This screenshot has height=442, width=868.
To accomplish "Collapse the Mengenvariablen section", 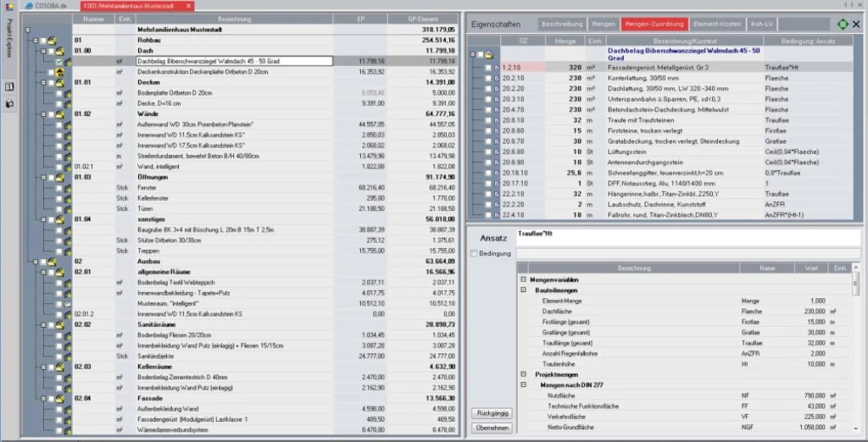I will [x=524, y=279].
